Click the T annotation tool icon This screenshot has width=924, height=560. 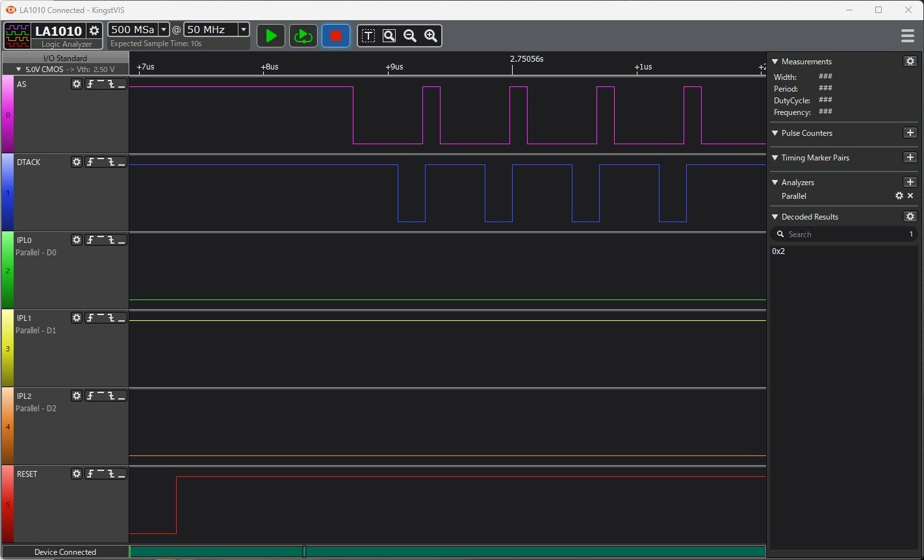[368, 36]
